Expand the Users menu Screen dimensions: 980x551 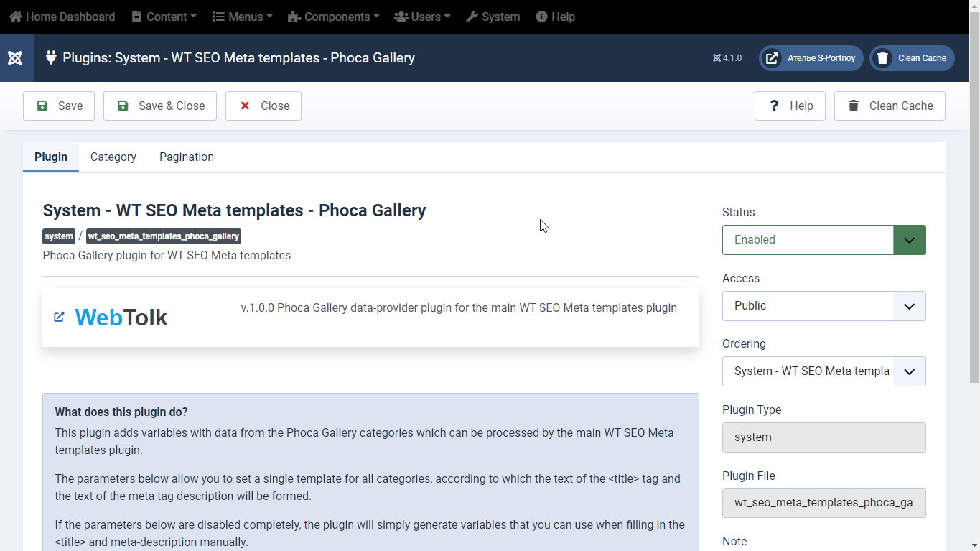[x=422, y=17]
